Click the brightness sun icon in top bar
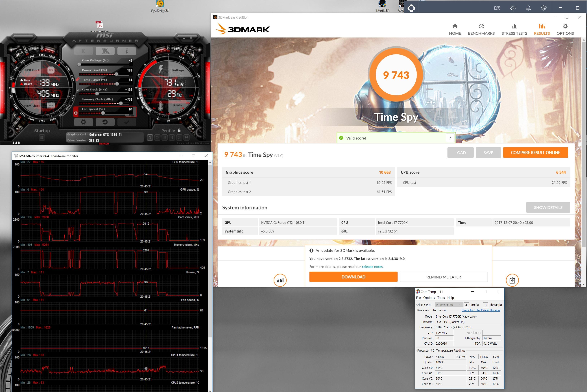This screenshot has width=587, height=392. tap(513, 8)
